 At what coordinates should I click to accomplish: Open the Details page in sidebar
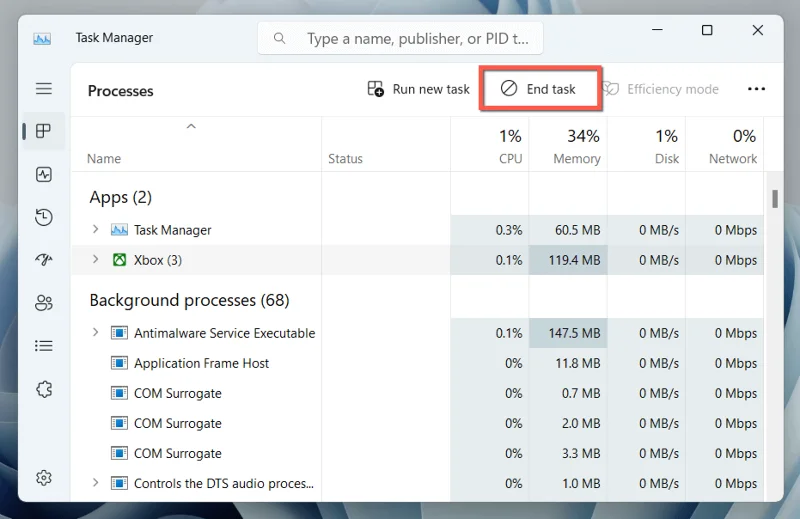pos(44,346)
